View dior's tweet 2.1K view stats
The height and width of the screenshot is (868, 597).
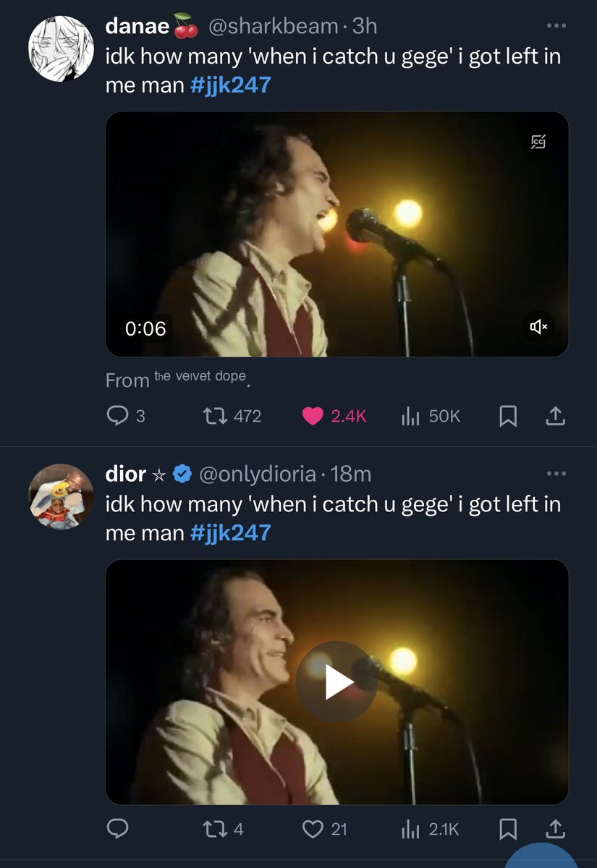pos(431,829)
